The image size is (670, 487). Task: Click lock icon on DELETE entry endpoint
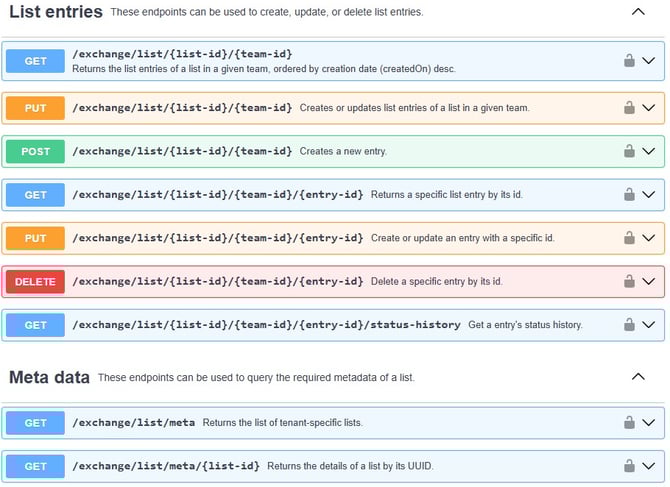click(629, 281)
